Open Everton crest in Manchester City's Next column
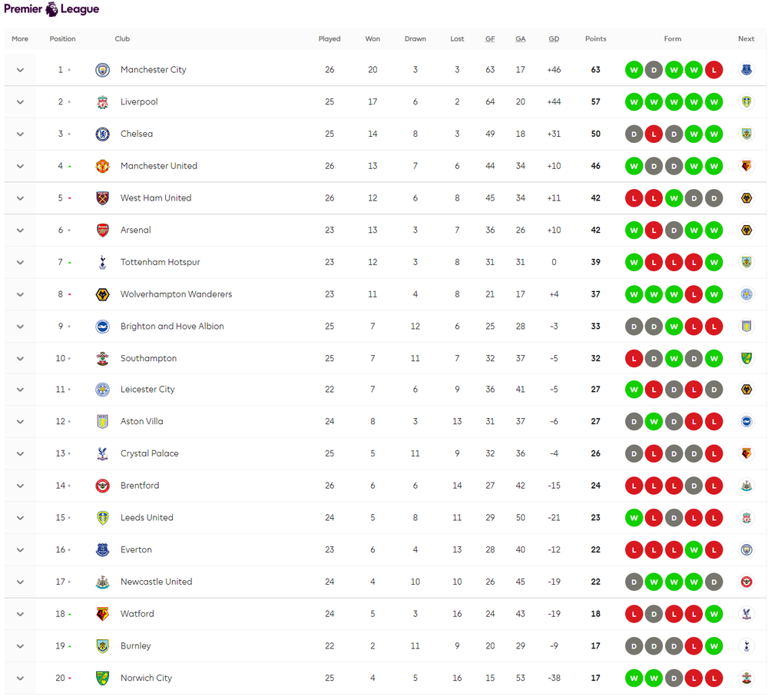768x700 pixels. tap(746, 70)
